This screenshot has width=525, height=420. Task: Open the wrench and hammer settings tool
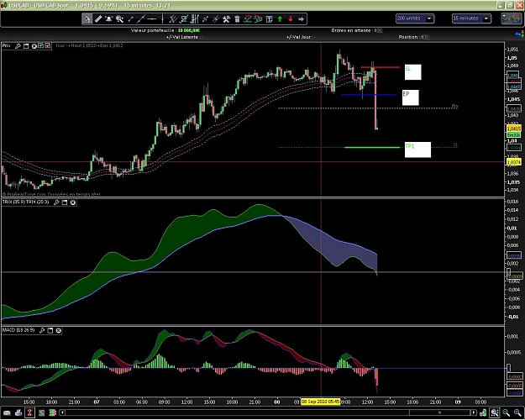pyautogui.click(x=227, y=19)
